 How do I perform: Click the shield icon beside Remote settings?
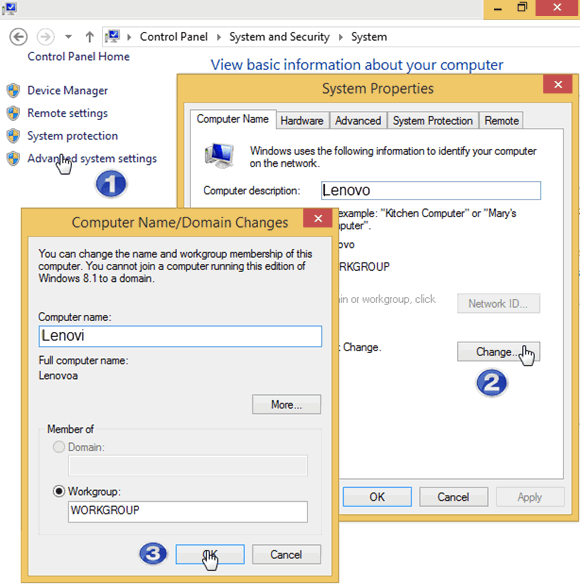point(13,113)
